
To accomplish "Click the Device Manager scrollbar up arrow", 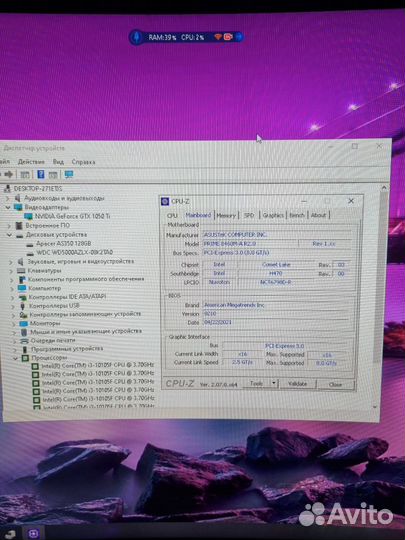I will click(384, 188).
